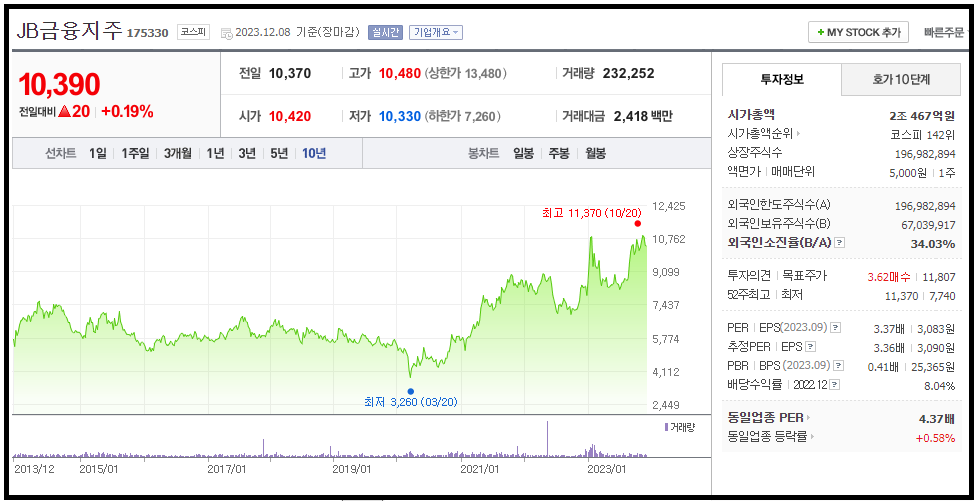Click the purple 거래량 legend square

coord(666,427)
